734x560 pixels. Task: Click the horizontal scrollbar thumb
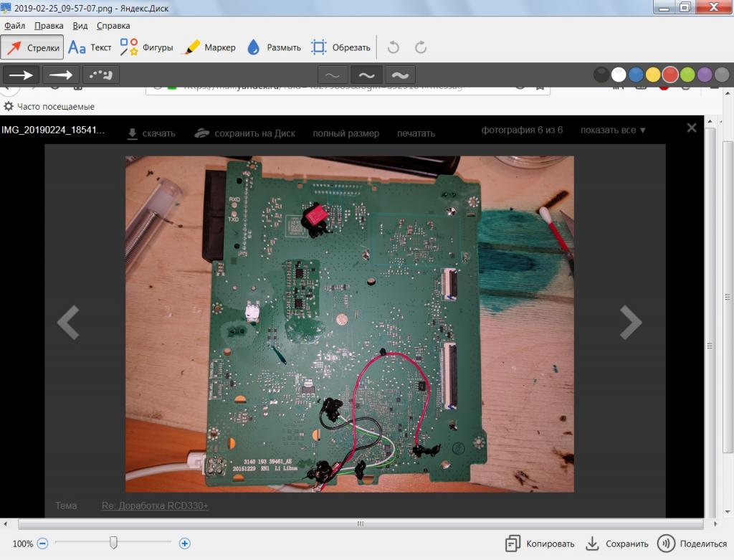tap(361, 523)
